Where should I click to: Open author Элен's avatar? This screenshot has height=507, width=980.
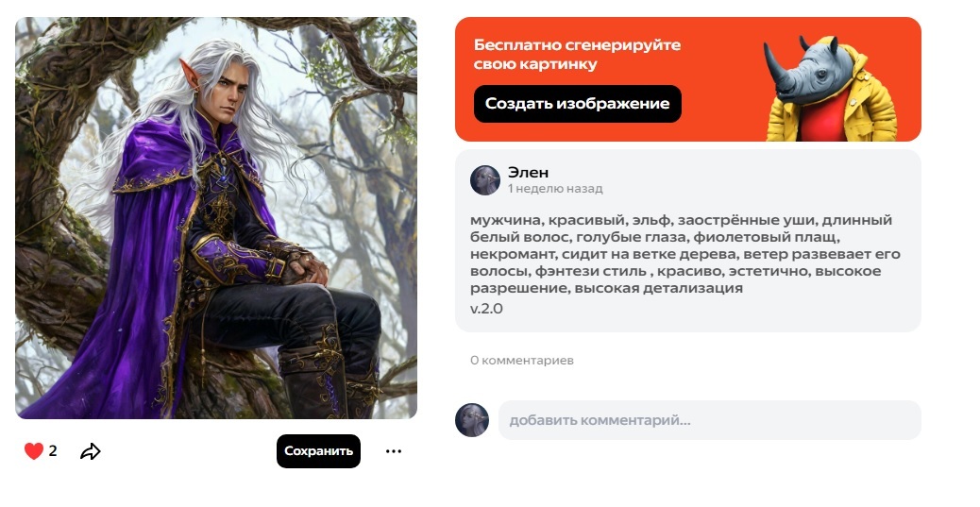485,180
